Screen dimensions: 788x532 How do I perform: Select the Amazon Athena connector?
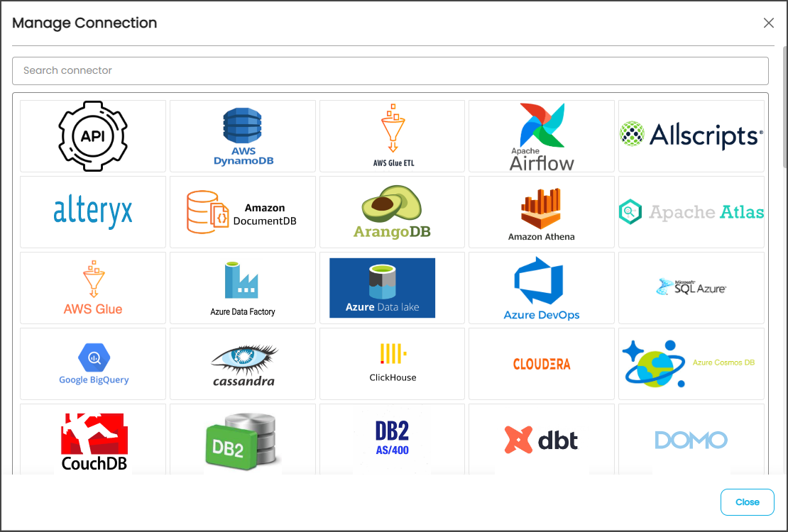click(x=542, y=212)
